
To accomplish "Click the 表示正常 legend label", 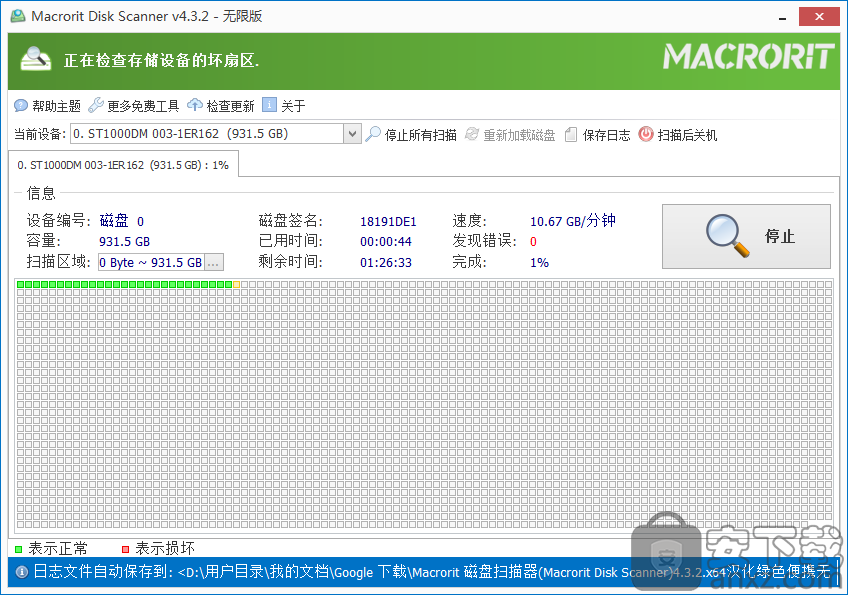I will 58,549.
